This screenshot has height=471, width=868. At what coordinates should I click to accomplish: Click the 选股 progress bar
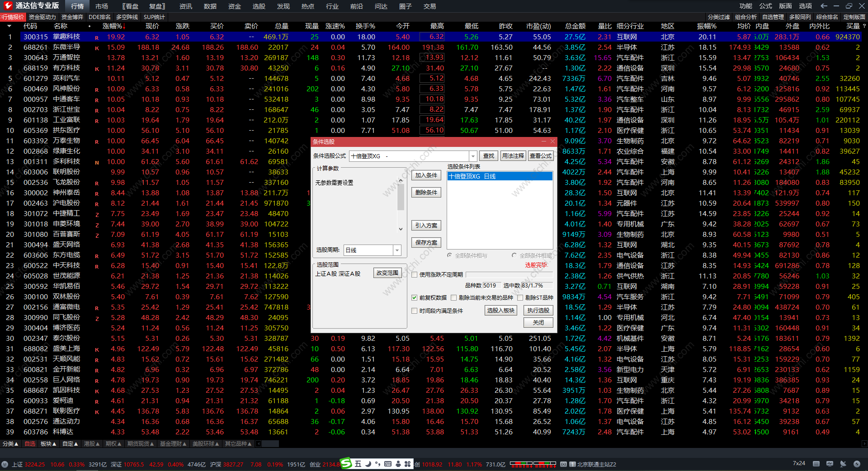pos(509,274)
